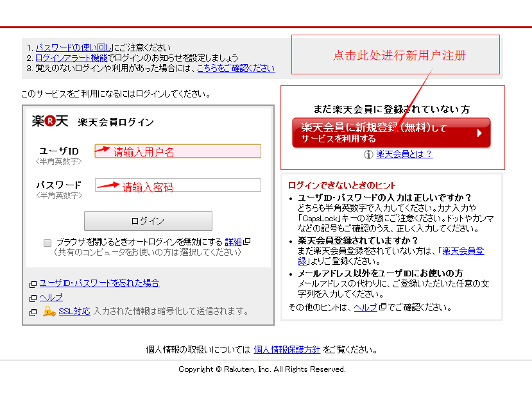Enable the disable auto-login checkbox
532x420 pixels.
pyautogui.click(x=47, y=242)
